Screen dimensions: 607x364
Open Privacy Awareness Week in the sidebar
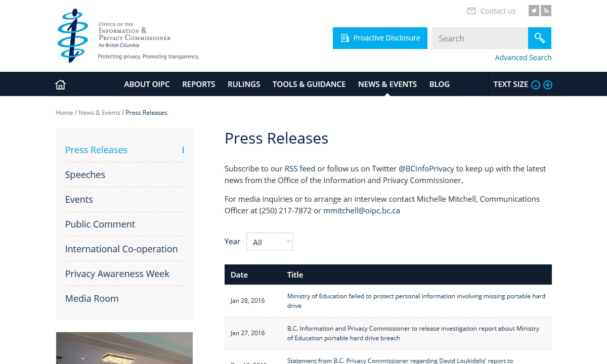click(x=117, y=274)
